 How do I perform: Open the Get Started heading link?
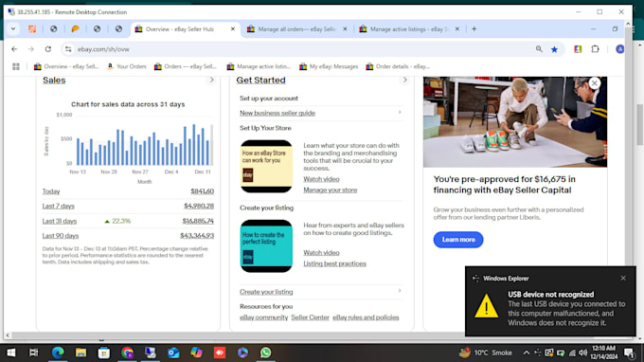(x=260, y=81)
